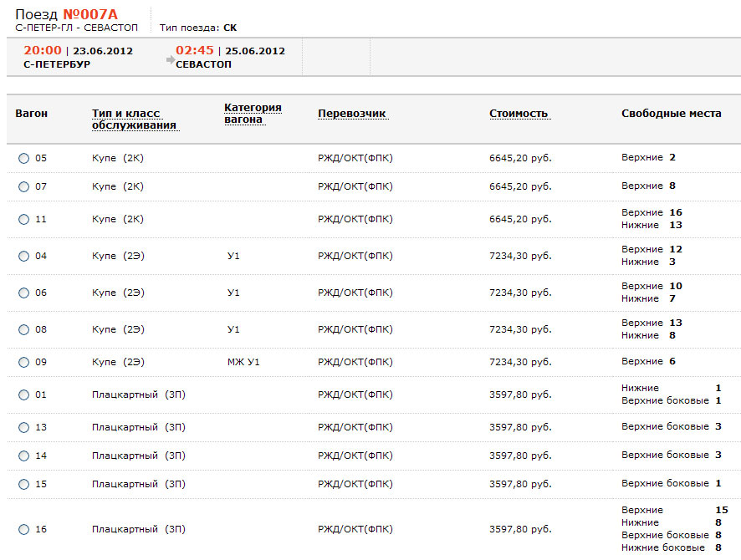Open the 'Перевозчик' header hint

[x=352, y=114]
